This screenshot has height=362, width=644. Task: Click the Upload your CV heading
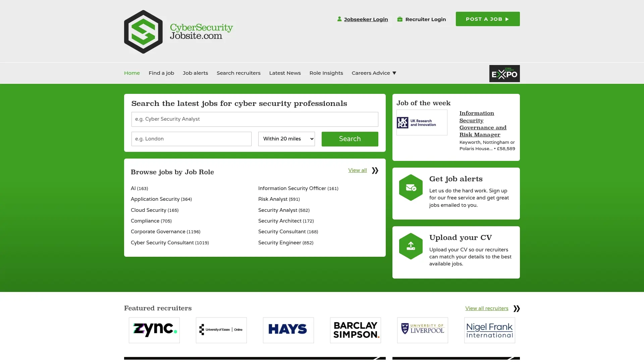coord(461,238)
